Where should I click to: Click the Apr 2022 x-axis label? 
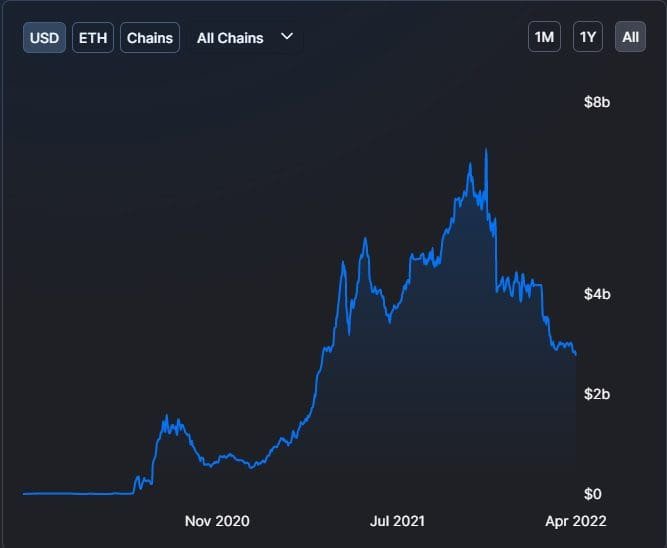pyautogui.click(x=574, y=521)
